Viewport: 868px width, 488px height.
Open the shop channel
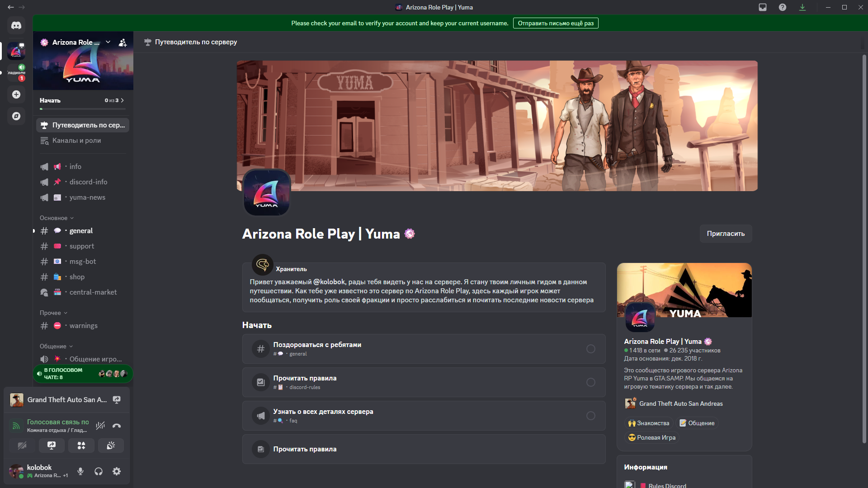[x=83, y=277]
